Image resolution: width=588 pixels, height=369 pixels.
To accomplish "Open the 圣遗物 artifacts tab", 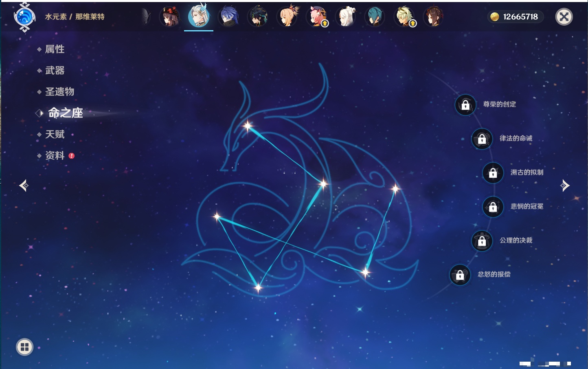I will pyautogui.click(x=59, y=92).
